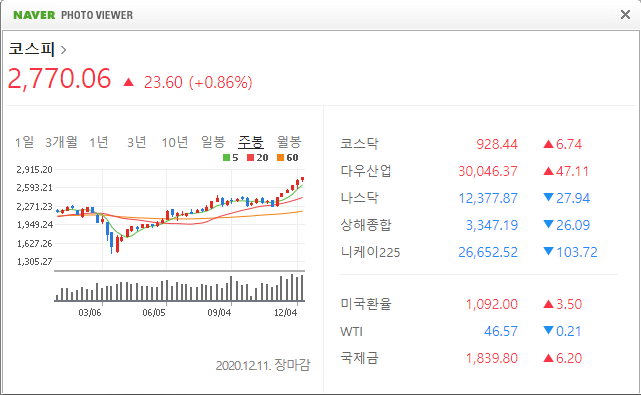The width and height of the screenshot is (641, 395).
Task: Click the red 20-period moving average swatch
Action: coord(251,157)
